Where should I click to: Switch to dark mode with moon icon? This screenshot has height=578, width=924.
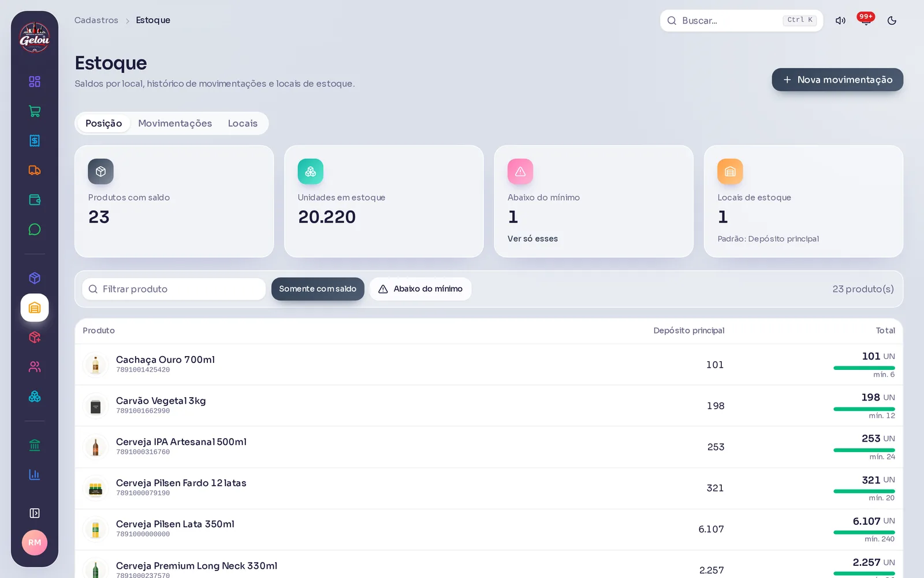pos(892,21)
